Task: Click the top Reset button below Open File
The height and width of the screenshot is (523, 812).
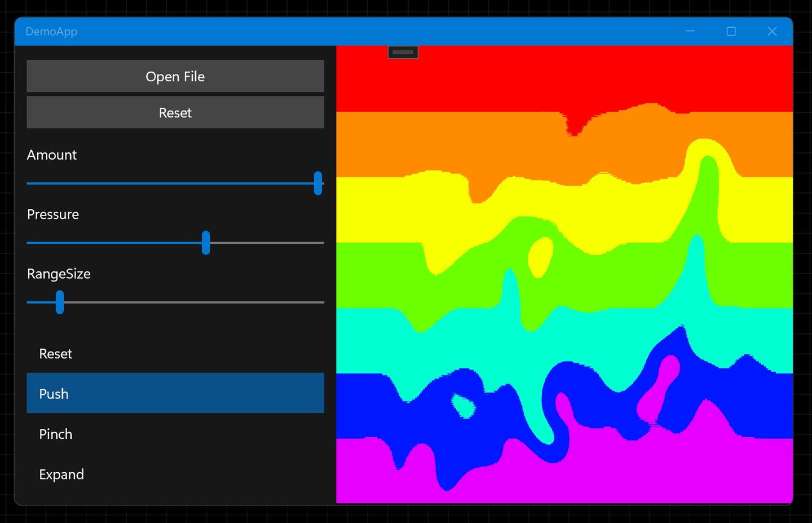Action: [x=175, y=112]
